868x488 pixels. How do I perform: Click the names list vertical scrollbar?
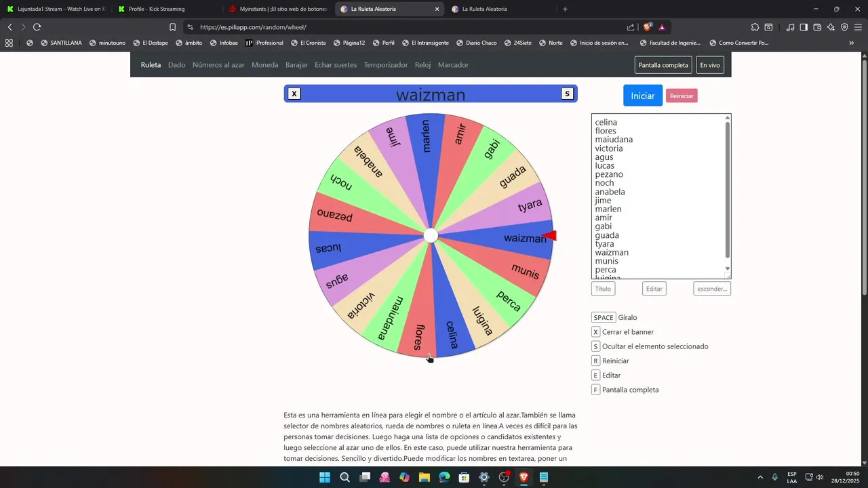pyautogui.click(x=728, y=190)
